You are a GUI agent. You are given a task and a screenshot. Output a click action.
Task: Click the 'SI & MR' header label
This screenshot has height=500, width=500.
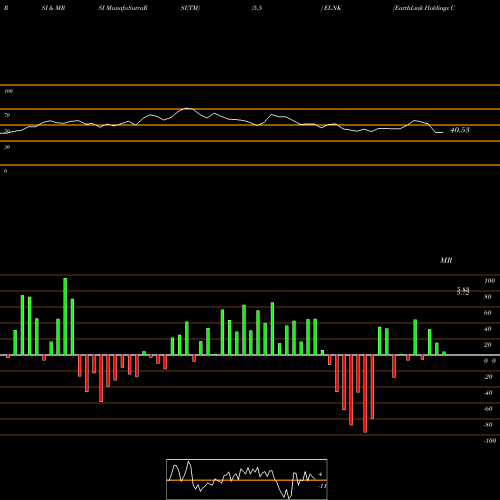click(x=53, y=8)
